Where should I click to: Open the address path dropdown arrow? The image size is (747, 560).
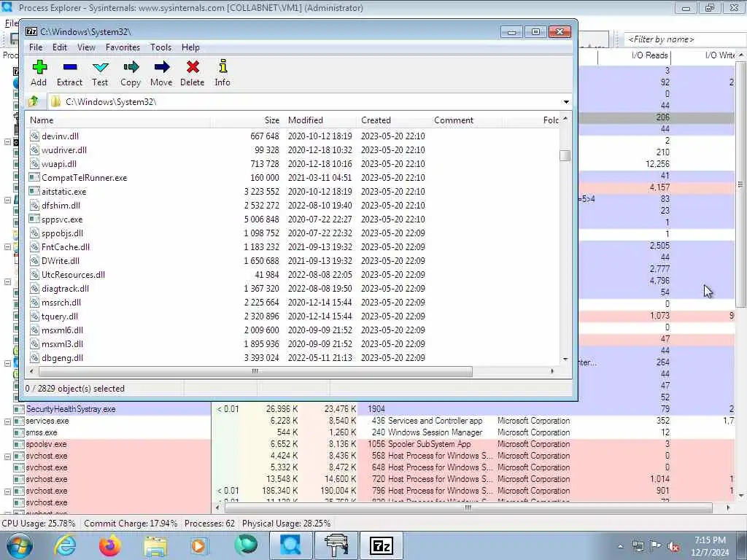(x=566, y=101)
